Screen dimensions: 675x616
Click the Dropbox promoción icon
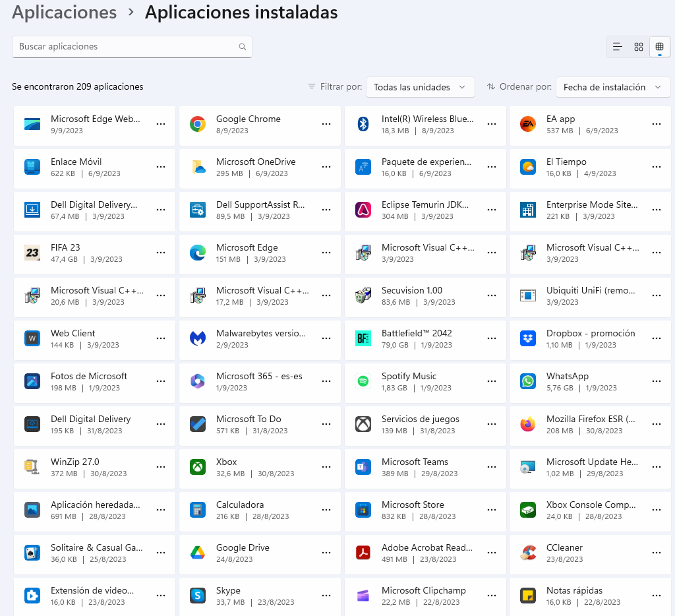point(528,338)
